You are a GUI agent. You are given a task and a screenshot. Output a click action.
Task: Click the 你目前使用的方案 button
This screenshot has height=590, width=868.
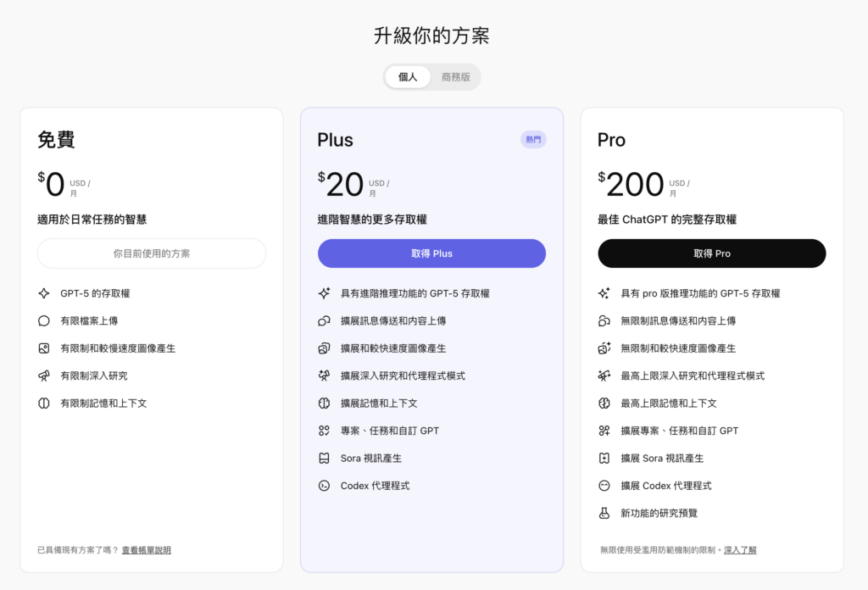click(152, 253)
